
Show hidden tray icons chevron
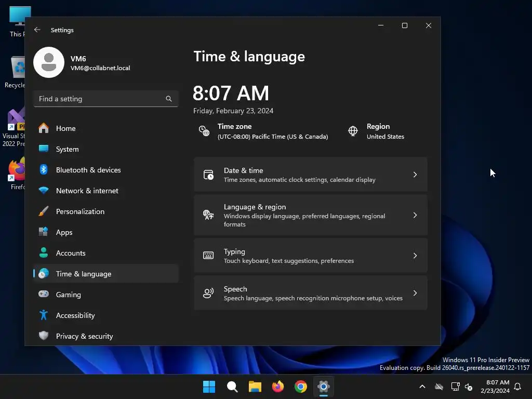(x=422, y=387)
